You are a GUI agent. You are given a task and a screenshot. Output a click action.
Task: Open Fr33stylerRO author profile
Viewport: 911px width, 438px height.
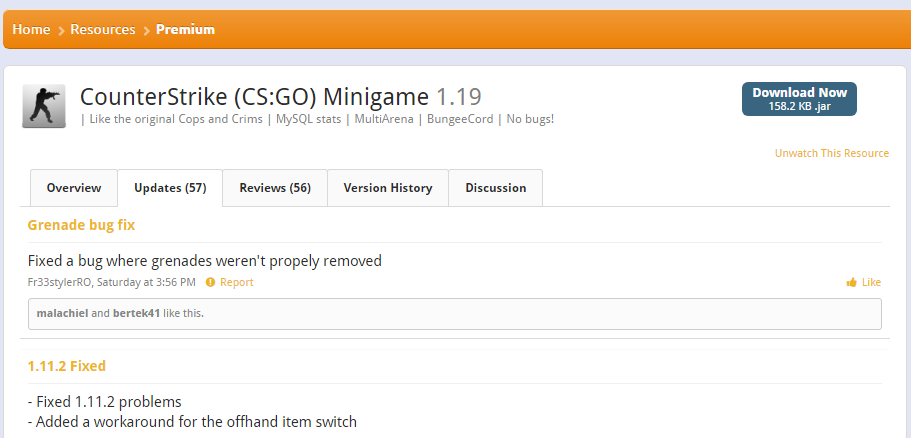pos(60,282)
